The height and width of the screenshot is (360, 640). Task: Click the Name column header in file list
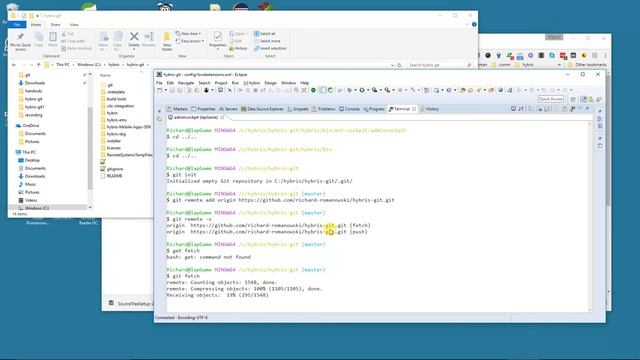tap(105, 75)
